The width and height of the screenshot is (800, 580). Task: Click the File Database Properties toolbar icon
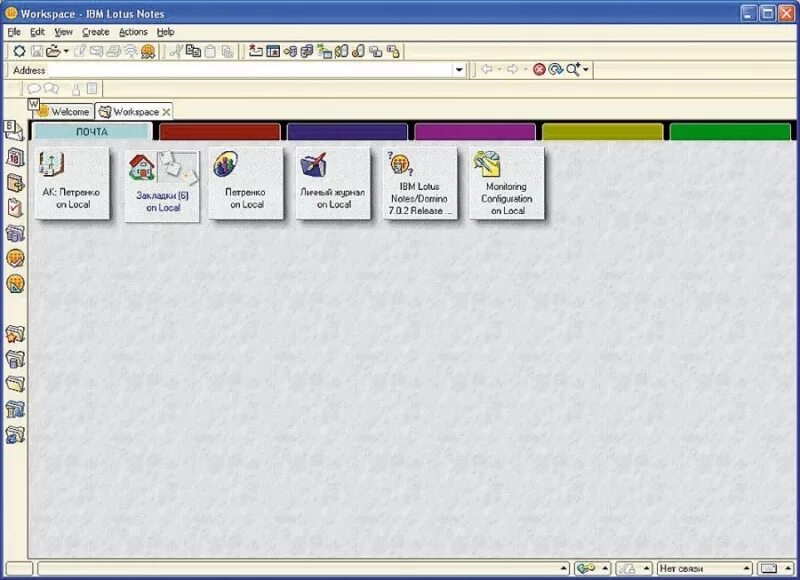pos(19,51)
